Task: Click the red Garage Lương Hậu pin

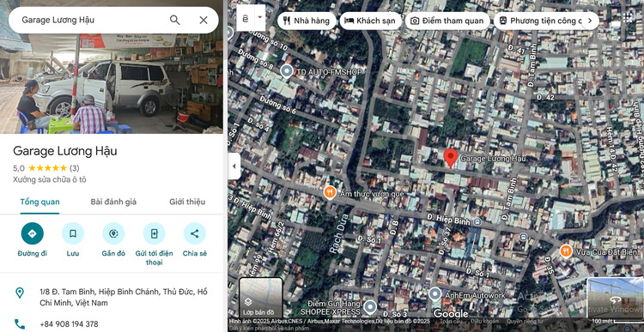Action: pyautogui.click(x=451, y=158)
